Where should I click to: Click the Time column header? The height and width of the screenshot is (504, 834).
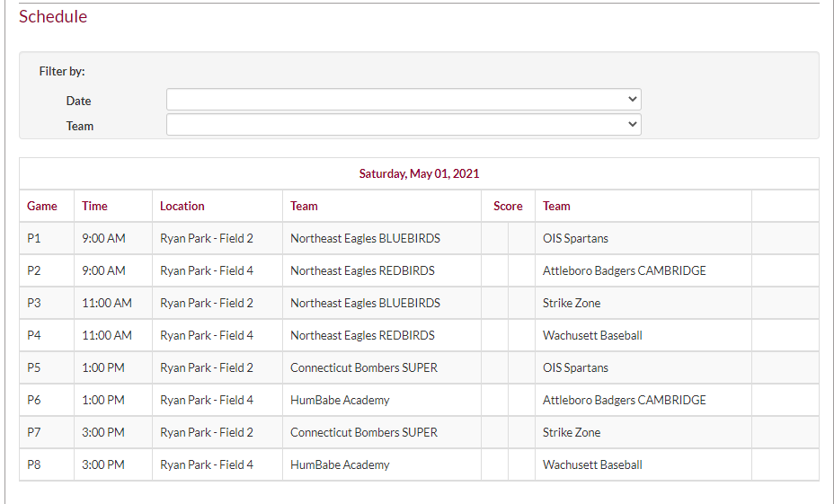94,206
